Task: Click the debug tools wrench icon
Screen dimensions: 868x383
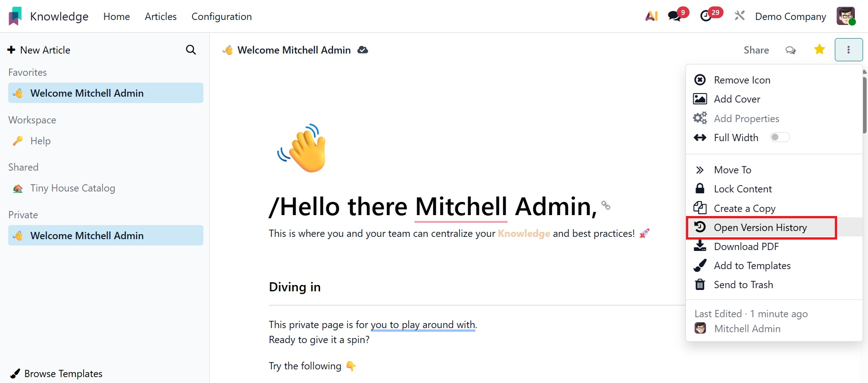Action: (x=740, y=16)
